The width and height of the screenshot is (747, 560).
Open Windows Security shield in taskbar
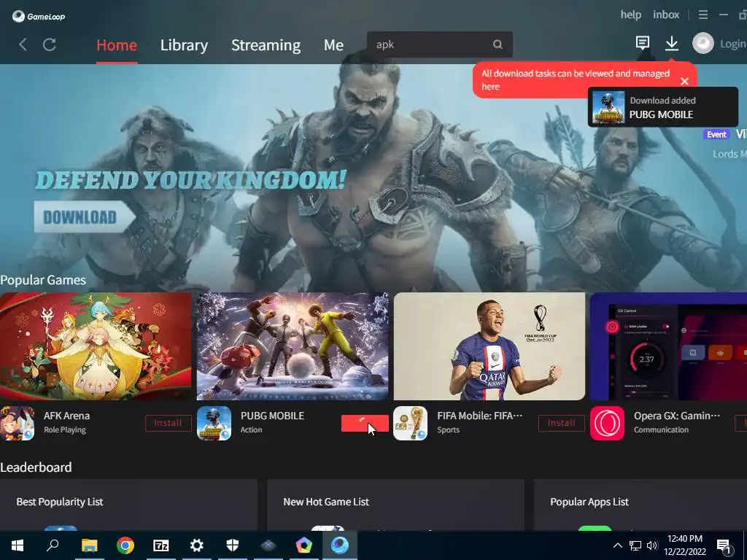click(x=233, y=545)
